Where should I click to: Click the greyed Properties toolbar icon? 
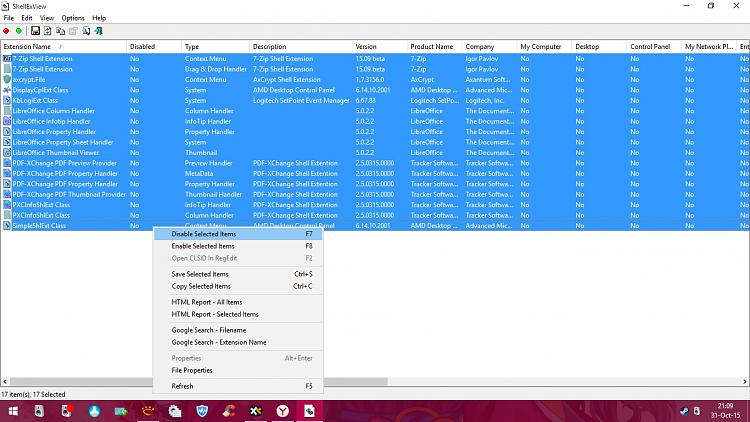click(73, 31)
